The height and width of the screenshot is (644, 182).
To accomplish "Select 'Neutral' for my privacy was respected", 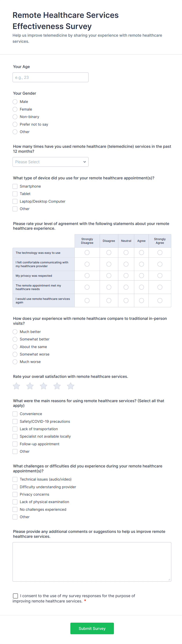I will [126, 276].
